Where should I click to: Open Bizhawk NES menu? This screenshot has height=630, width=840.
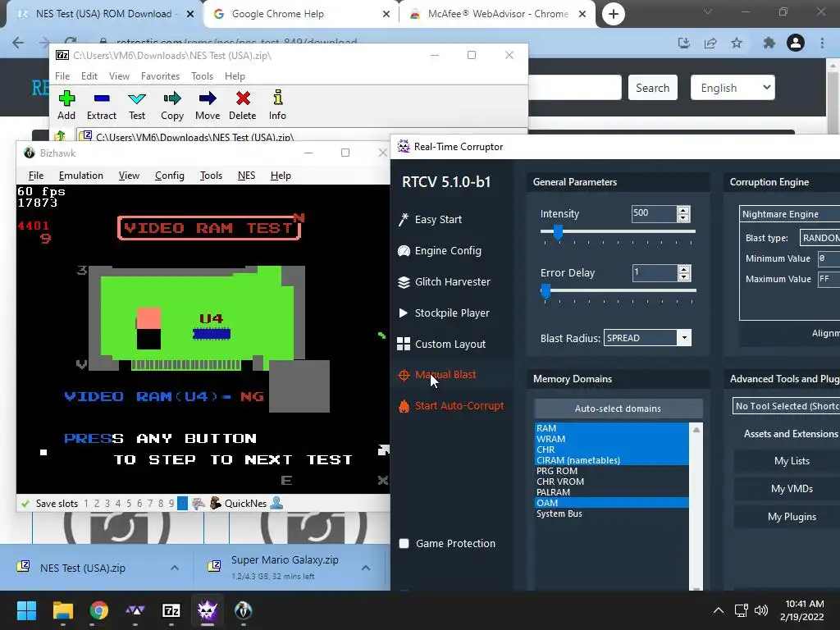pyautogui.click(x=246, y=176)
